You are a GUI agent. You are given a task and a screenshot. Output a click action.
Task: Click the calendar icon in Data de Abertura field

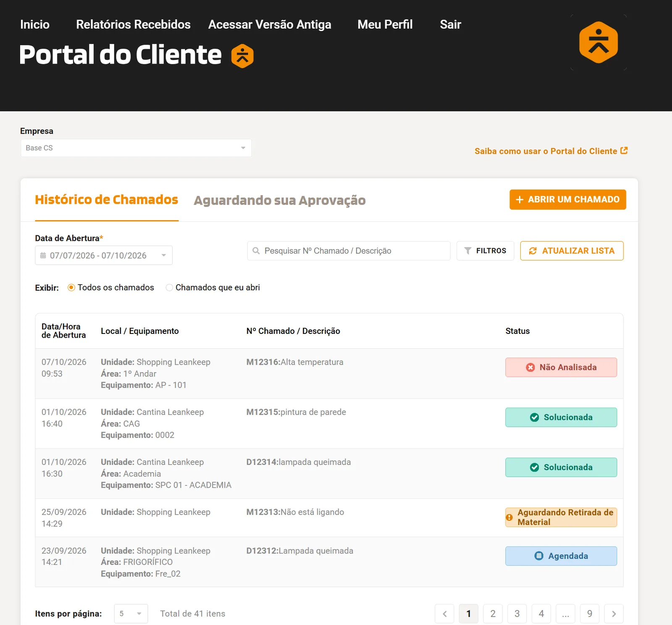(x=43, y=255)
